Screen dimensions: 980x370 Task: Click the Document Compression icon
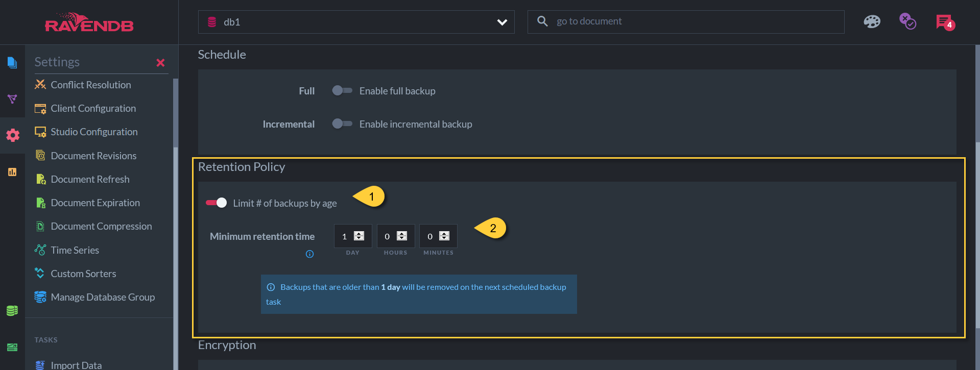click(40, 226)
